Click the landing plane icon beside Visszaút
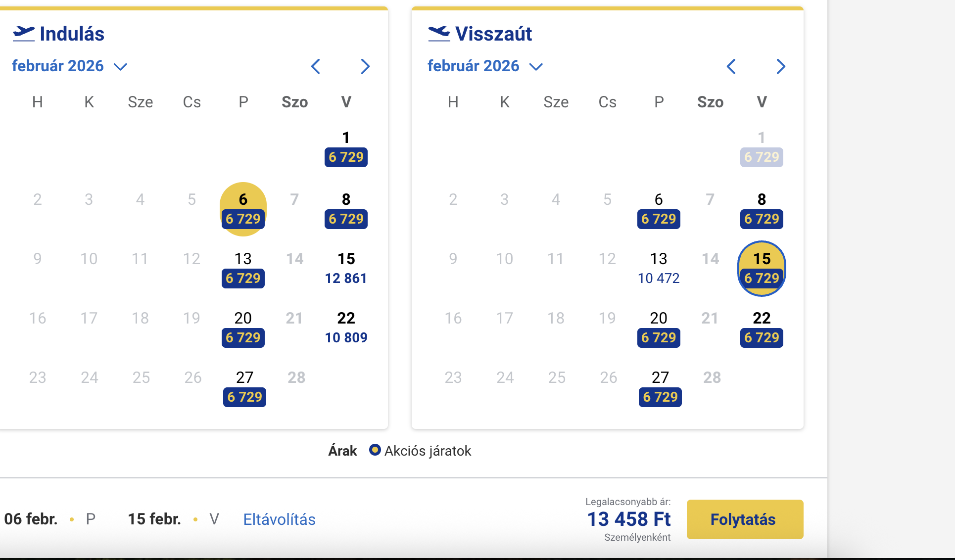The height and width of the screenshot is (560, 955). [439, 34]
